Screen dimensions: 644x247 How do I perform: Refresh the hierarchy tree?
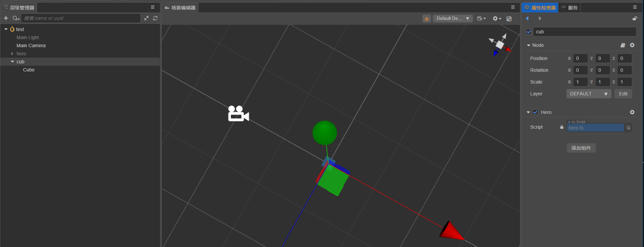(155, 18)
